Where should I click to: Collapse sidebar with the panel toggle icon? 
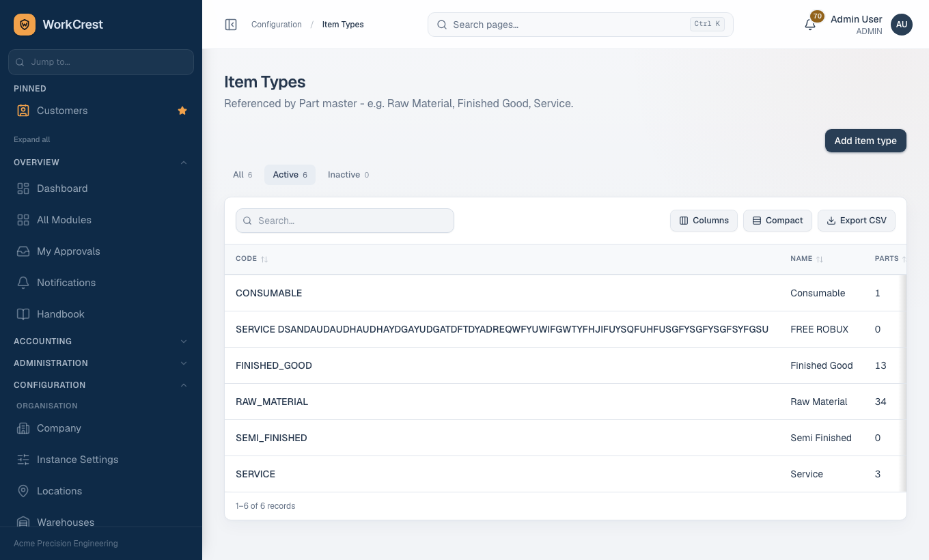231,25
